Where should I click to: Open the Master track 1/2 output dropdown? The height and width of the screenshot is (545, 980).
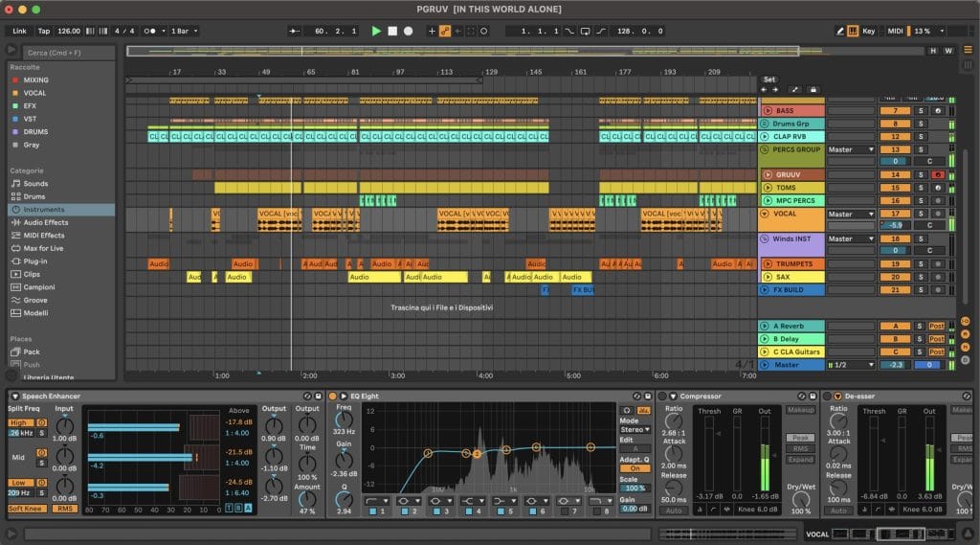coord(851,365)
